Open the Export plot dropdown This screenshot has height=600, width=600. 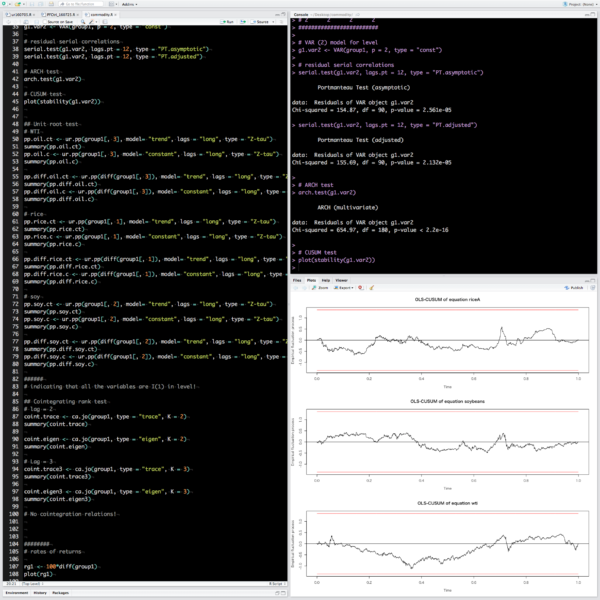(343, 288)
